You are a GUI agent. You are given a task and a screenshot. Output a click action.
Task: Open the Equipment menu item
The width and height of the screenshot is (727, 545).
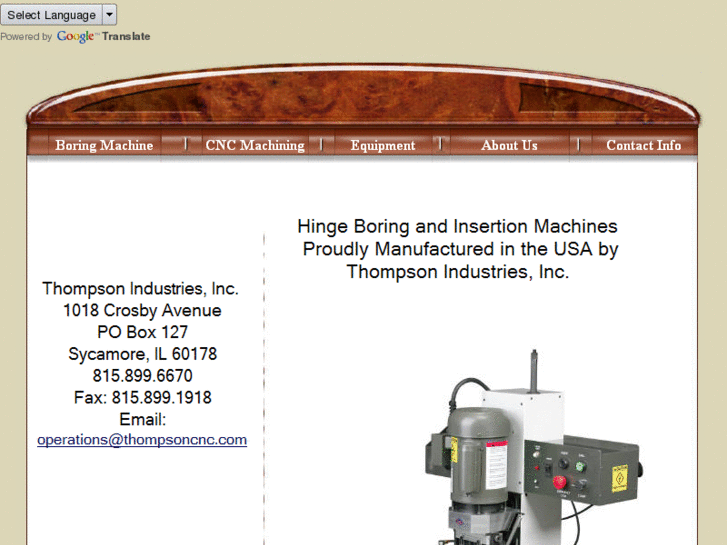tap(383, 145)
